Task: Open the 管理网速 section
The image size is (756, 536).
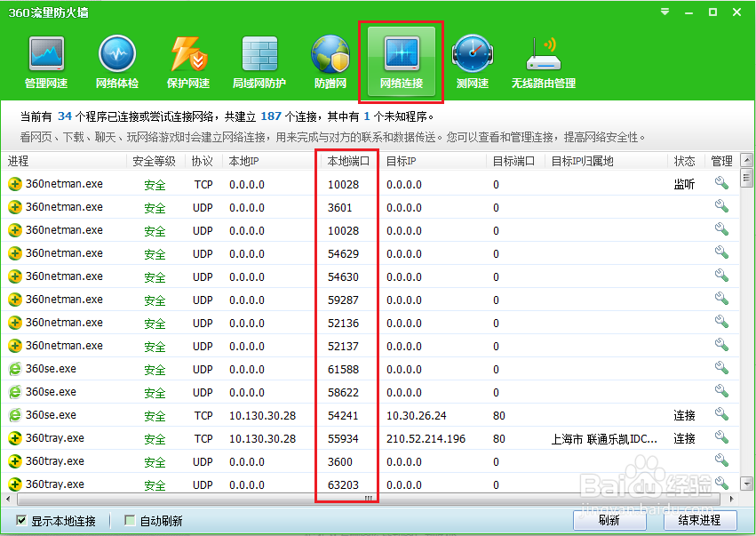Action: (46, 62)
